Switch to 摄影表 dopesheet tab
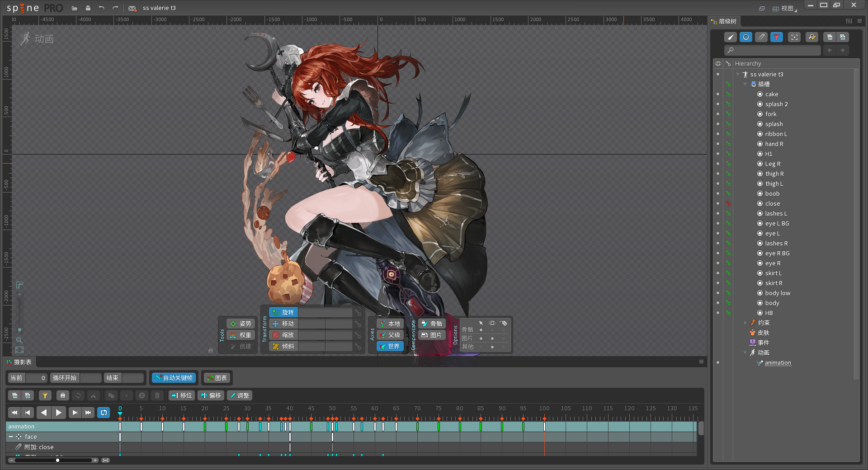The image size is (868, 470). tap(19, 362)
